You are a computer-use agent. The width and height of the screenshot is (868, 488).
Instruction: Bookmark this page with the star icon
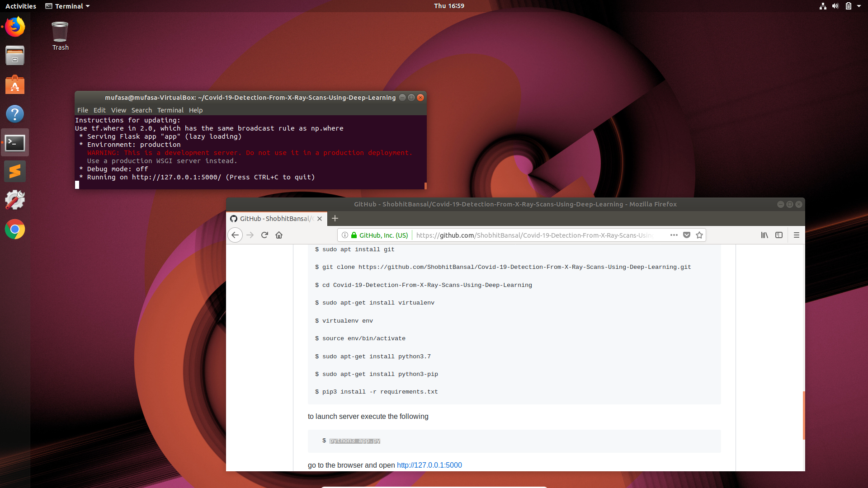(x=699, y=235)
